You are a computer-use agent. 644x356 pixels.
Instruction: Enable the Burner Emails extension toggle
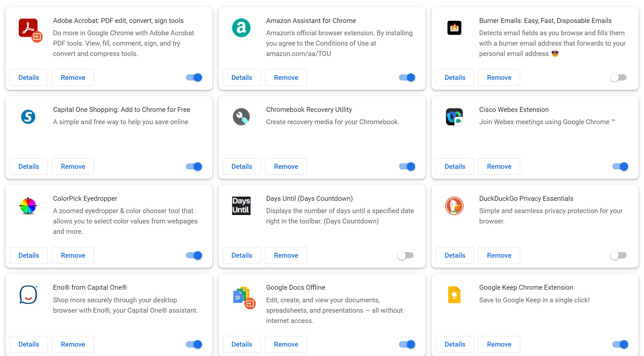[618, 77]
